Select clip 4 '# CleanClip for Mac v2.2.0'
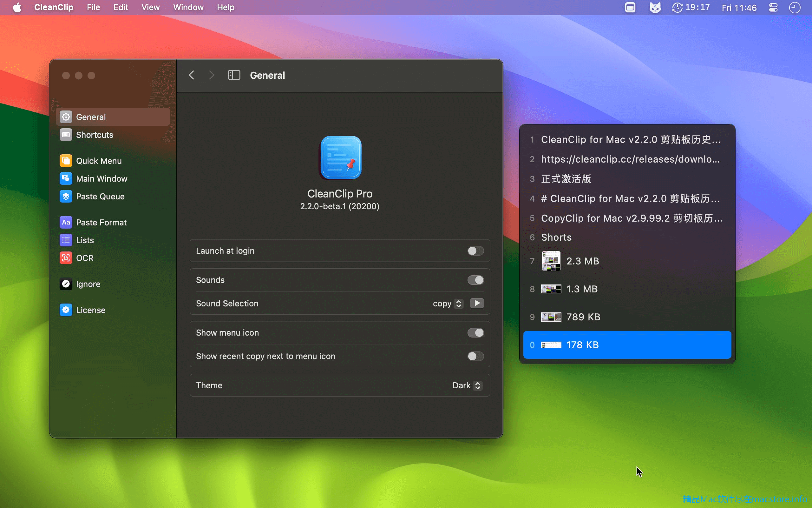This screenshot has width=812, height=508. [627, 198]
